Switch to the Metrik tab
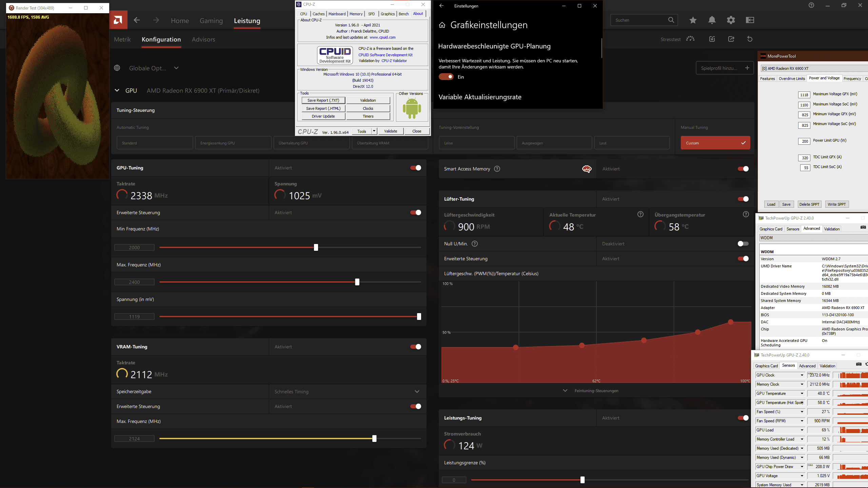This screenshot has height=488, width=868. pos(122,39)
